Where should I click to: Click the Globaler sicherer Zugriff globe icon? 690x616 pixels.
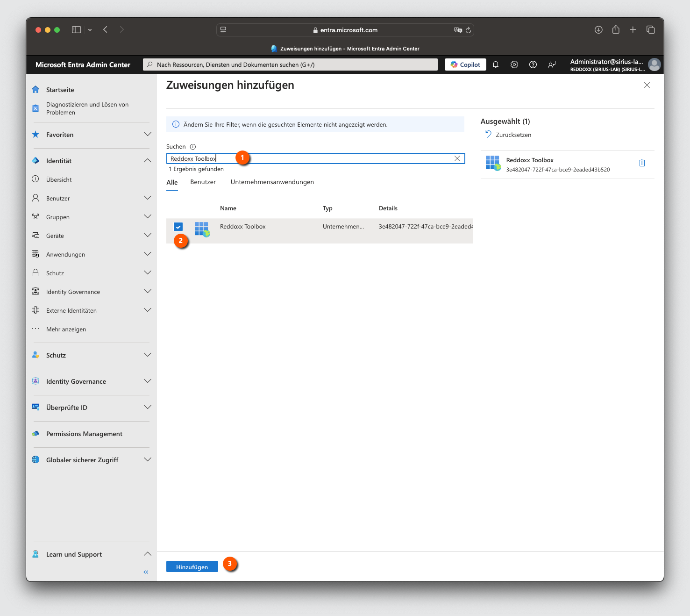36,459
